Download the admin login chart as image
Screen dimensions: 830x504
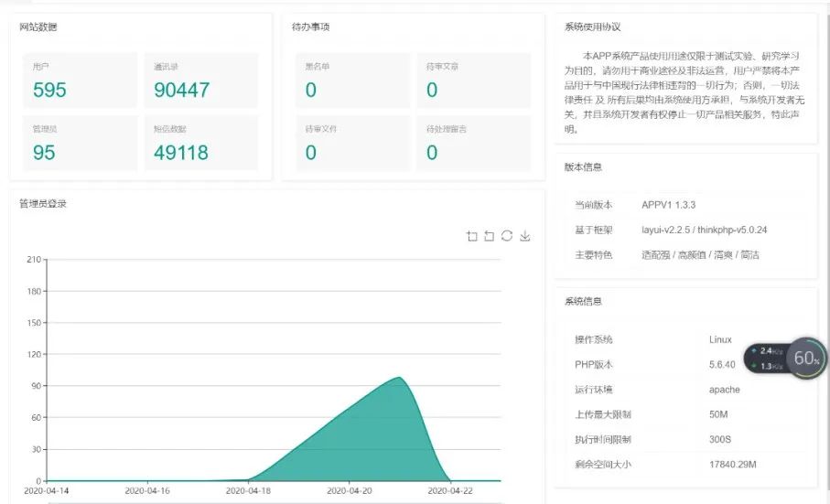point(525,236)
